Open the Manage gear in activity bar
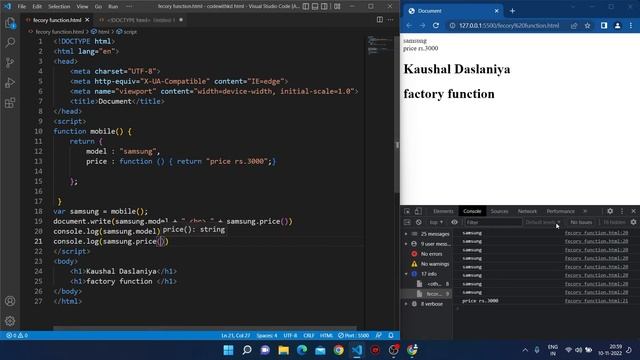640x360 pixels. coord(10,321)
